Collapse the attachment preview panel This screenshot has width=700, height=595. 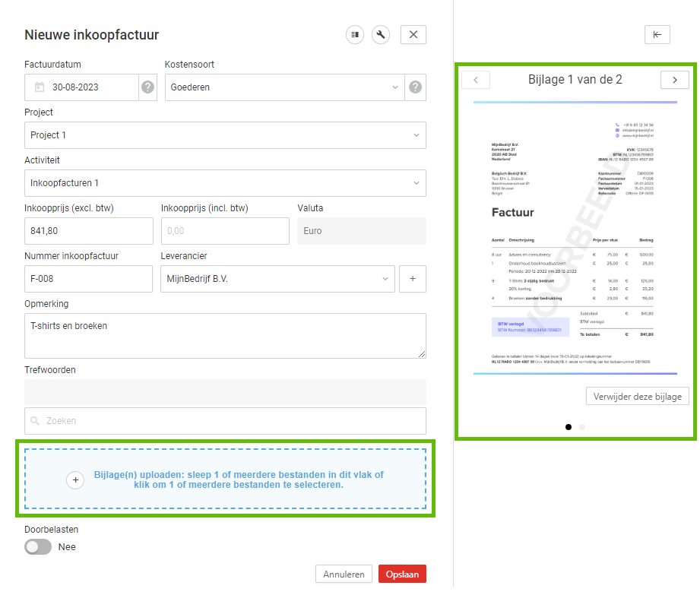tap(657, 35)
